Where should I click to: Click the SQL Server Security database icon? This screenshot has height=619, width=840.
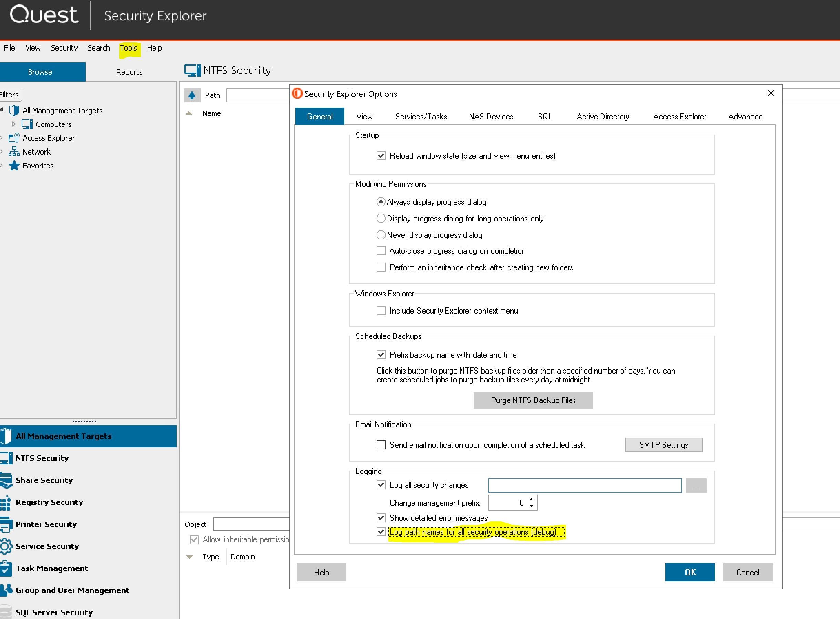tap(6, 611)
